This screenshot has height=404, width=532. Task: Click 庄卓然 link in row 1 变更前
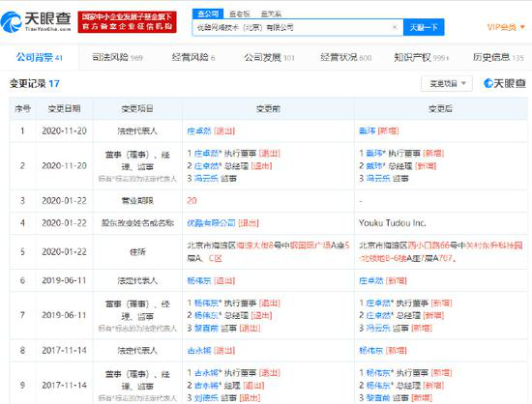199,130
